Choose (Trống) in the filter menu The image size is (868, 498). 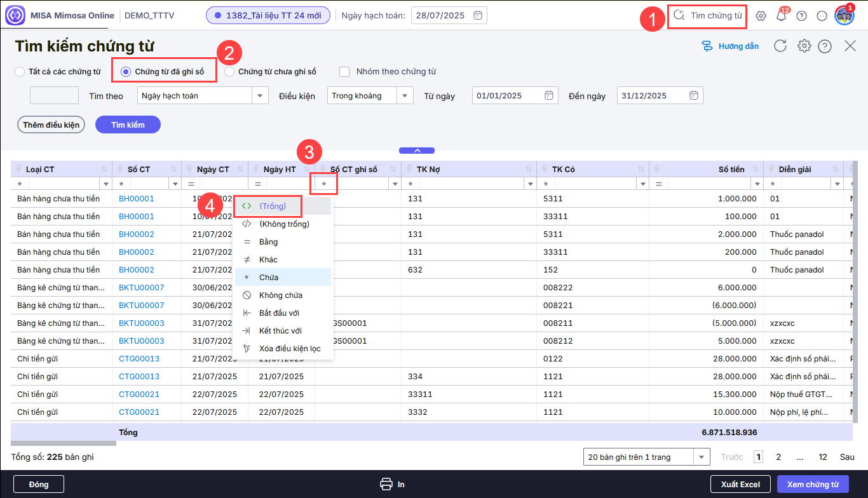pyautogui.click(x=273, y=206)
